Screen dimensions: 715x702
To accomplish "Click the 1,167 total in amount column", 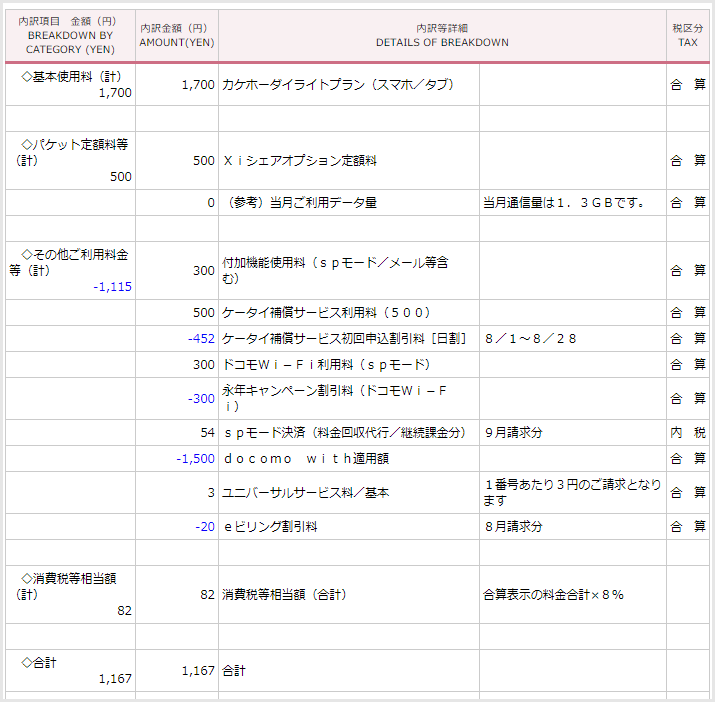I will pos(198,671).
